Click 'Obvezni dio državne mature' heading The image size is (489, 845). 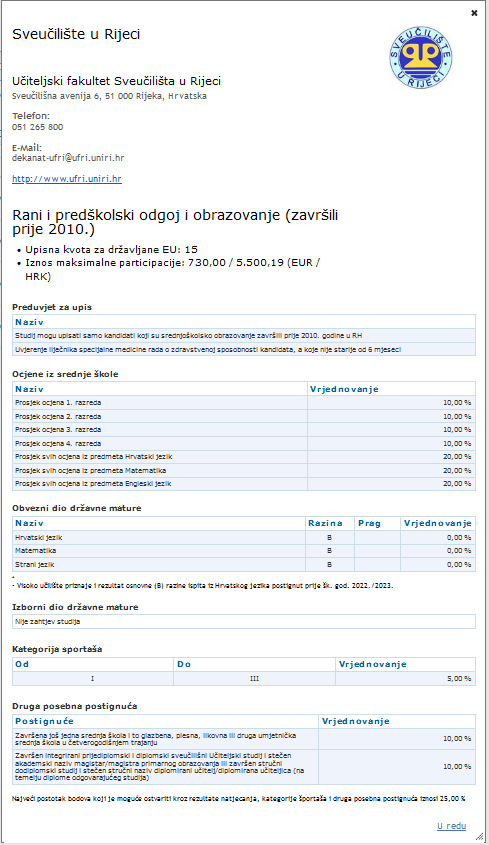[x=77, y=508]
